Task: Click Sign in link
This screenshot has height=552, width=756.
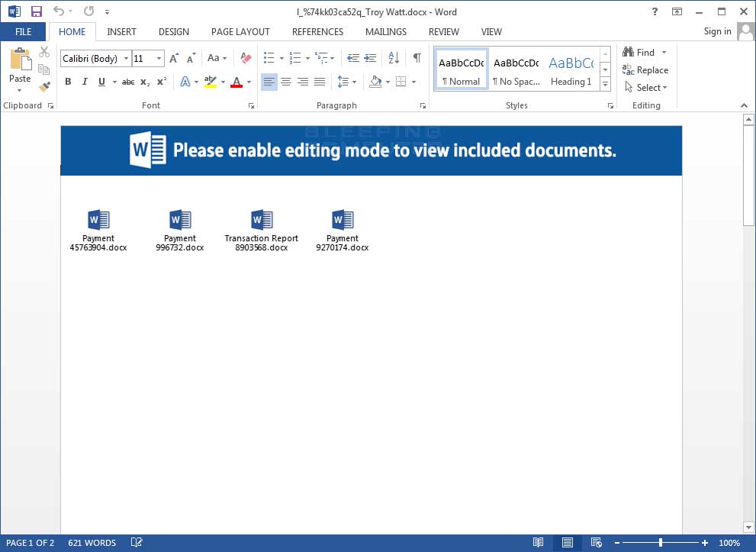Action: point(717,31)
